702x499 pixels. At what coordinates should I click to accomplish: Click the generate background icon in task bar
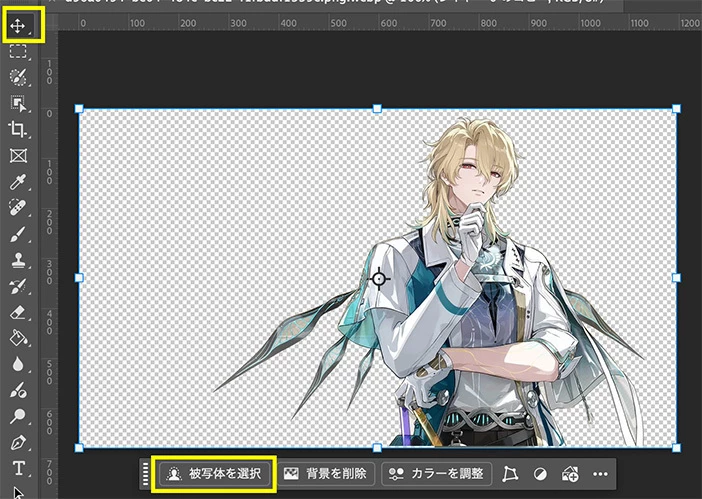(x=570, y=474)
